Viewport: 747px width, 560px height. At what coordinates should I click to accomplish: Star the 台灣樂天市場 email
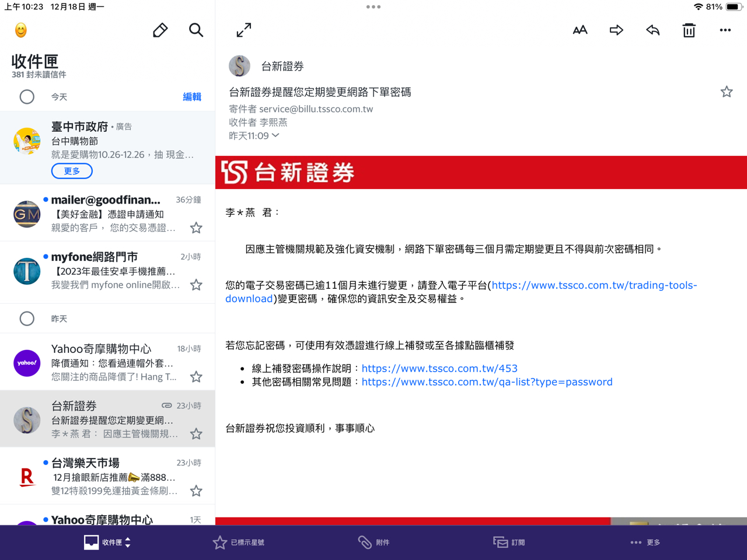coord(196,491)
